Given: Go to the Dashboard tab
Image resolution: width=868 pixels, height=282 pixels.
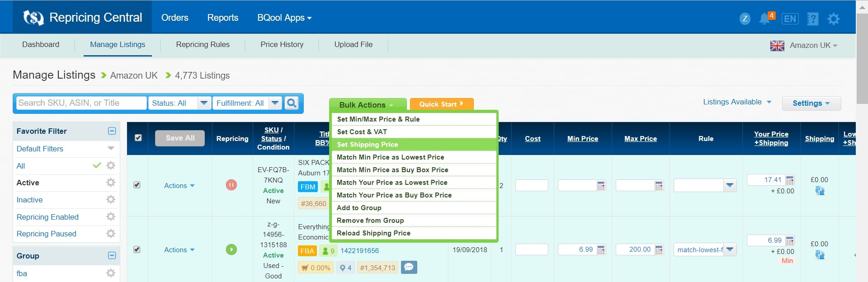Looking at the screenshot, I should point(41,44).
